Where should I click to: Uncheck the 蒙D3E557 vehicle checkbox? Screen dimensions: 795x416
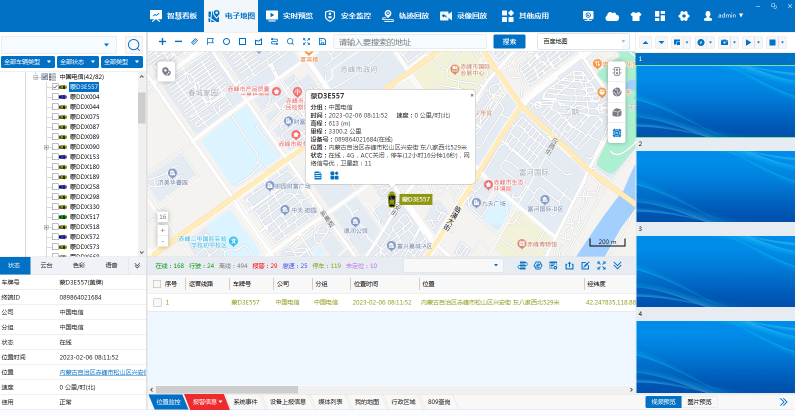coord(56,87)
